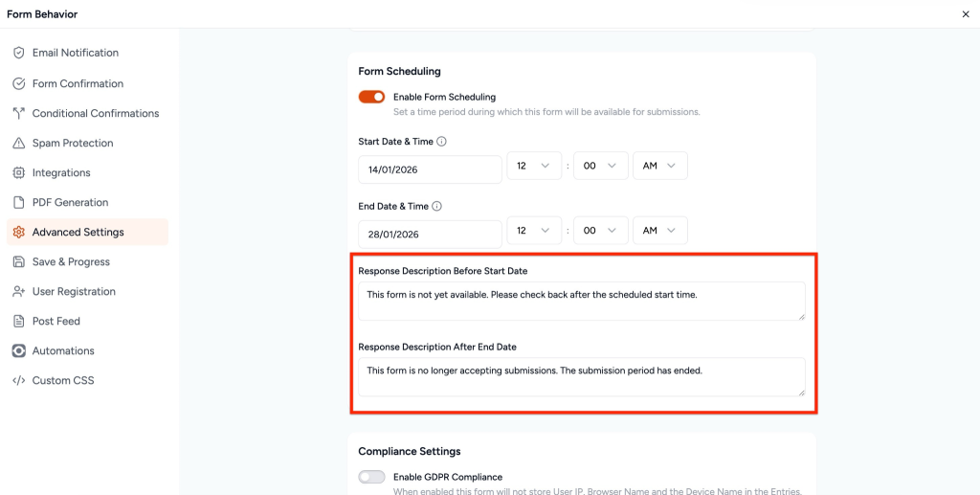Viewport: 980px width, 495px height.
Task: Click the Save & Progress disk icon
Action: click(19, 261)
